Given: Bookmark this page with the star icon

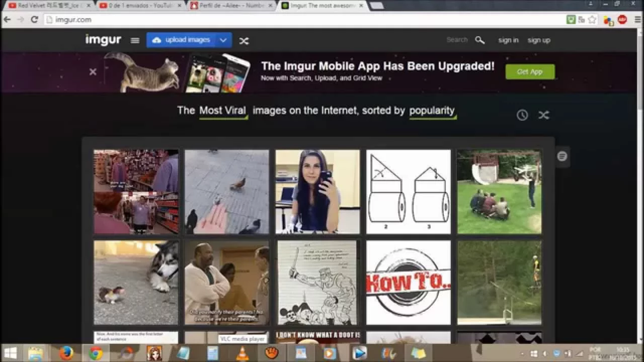Looking at the screenshot, I should [x=592, y=20].
